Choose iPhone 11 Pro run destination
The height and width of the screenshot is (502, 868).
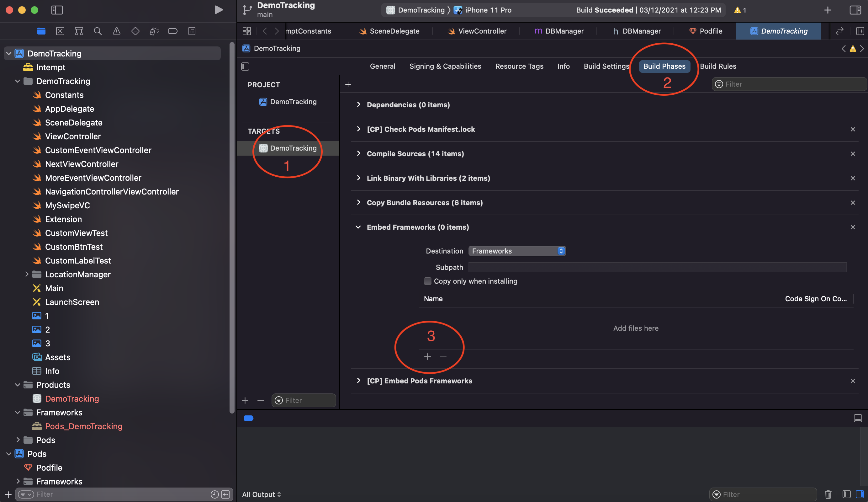(x=483, y=10)
